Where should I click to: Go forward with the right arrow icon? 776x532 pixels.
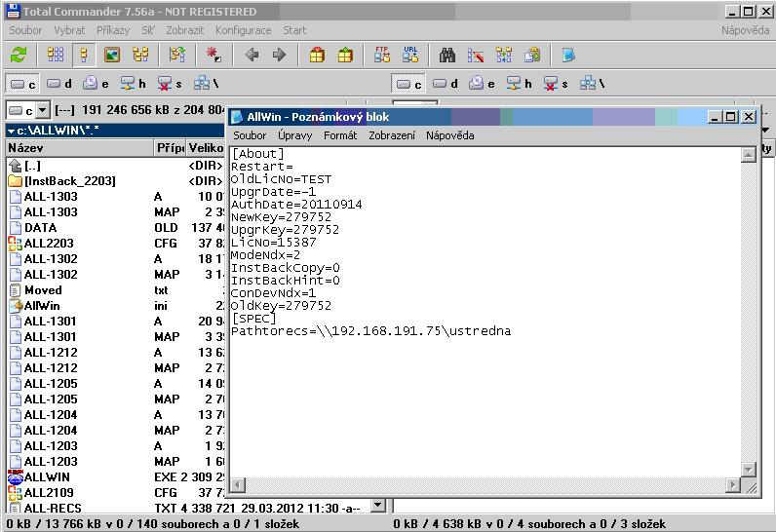[280, 55]
